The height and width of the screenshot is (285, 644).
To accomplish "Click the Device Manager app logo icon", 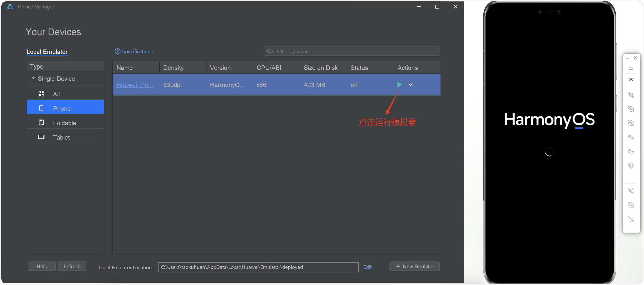I will (10, 6).
